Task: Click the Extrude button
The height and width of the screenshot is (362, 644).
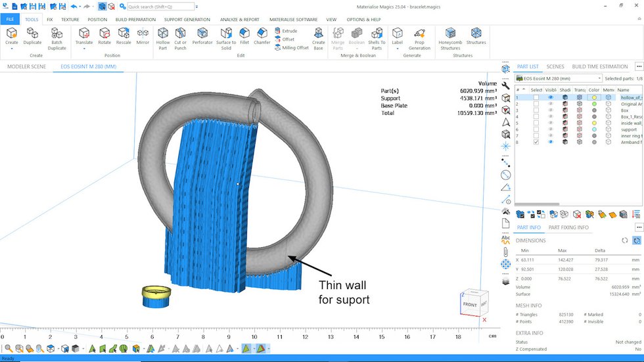Action: click(286, 31)
